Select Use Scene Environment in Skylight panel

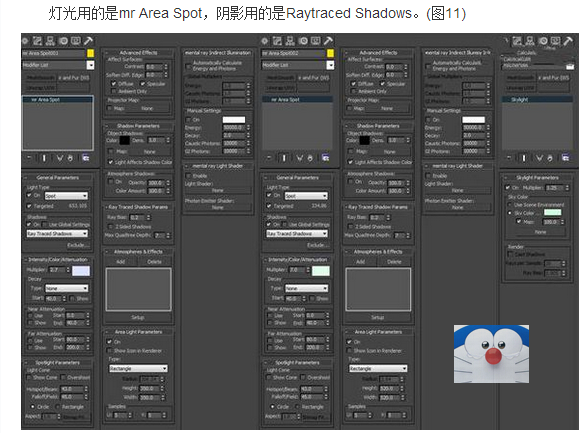click(510, 205)
